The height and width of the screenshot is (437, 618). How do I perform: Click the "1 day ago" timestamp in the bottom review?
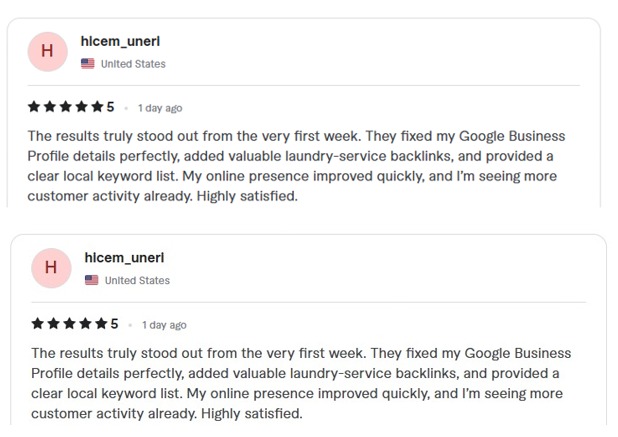point(164,325)
